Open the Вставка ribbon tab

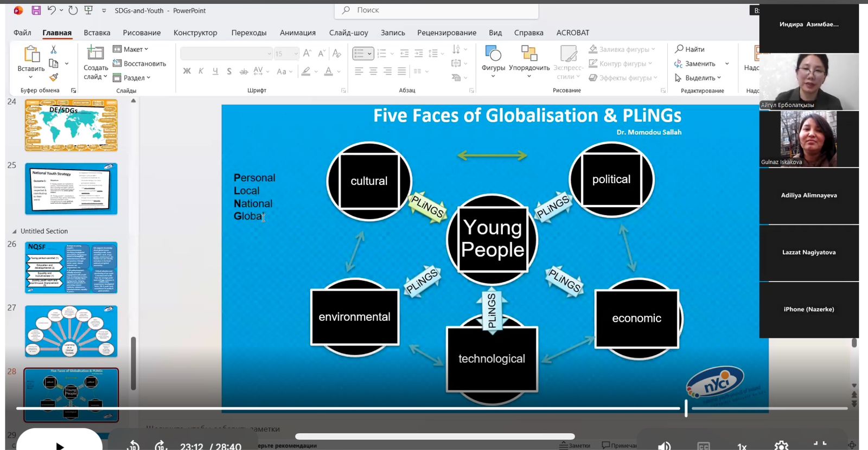[x=97, y=33]
